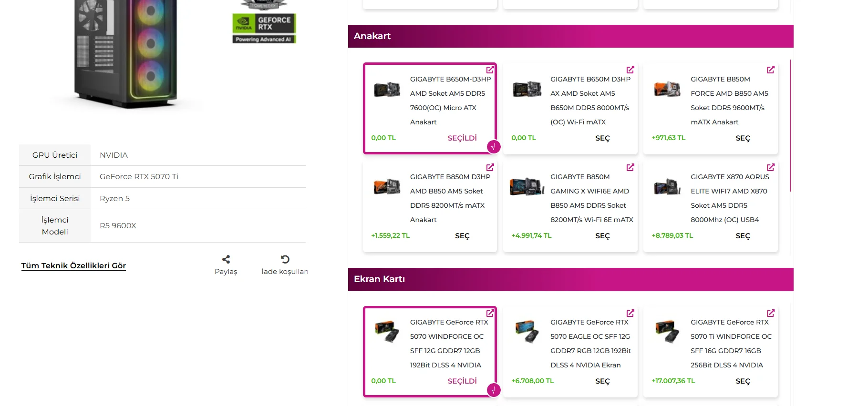Click the RTX 5070 WINDFORCE OC thumbnail
Screen dimensions: 868x406
click(387, 332)
